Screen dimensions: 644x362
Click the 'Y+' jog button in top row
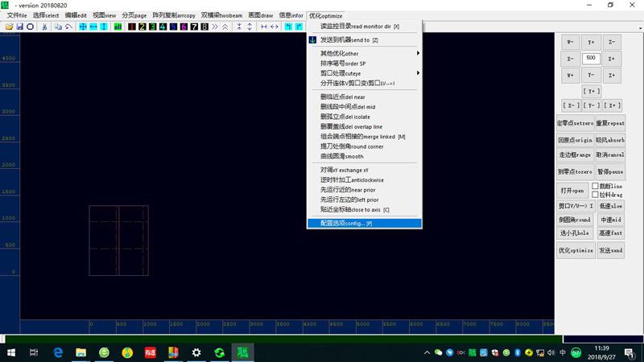[591, 42]
